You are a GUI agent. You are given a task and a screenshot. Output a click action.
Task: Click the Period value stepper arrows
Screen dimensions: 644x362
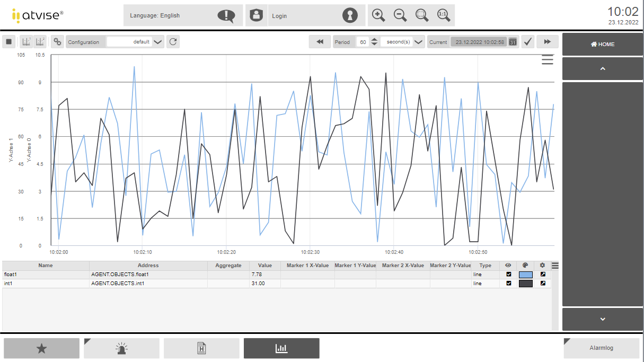click(x=374, y=42)
